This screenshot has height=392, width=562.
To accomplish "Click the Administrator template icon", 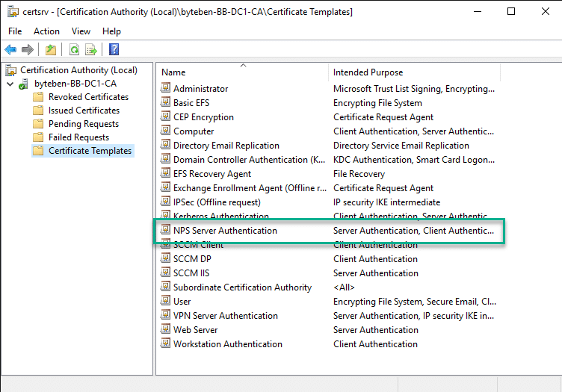I will [x=165, y=87].
